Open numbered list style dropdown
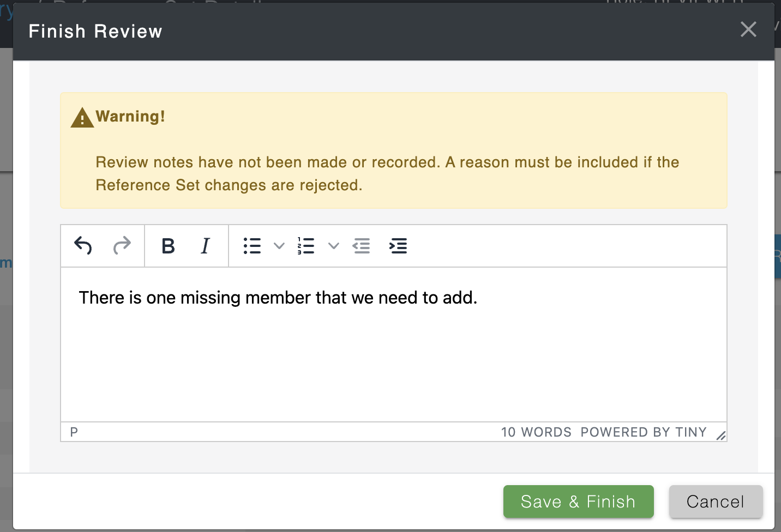Screen dimensions: 781x532 [333, 246]
